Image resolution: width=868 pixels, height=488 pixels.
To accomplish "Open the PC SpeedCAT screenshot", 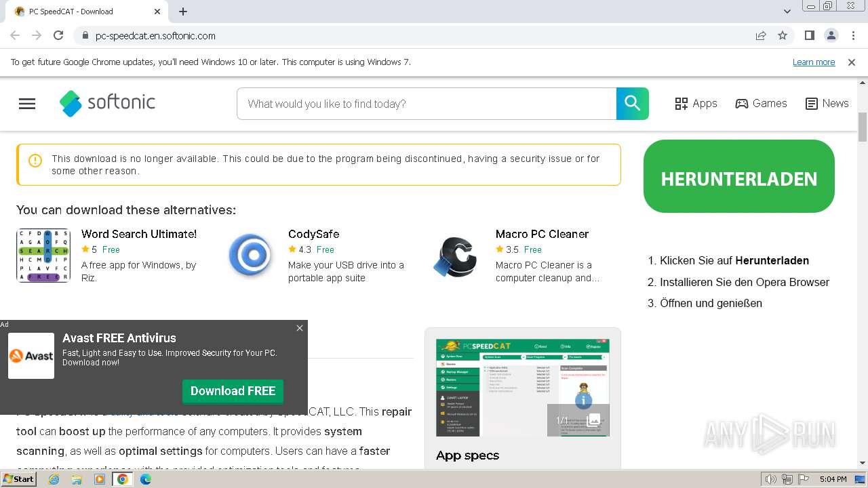I will tap(523, 388).
